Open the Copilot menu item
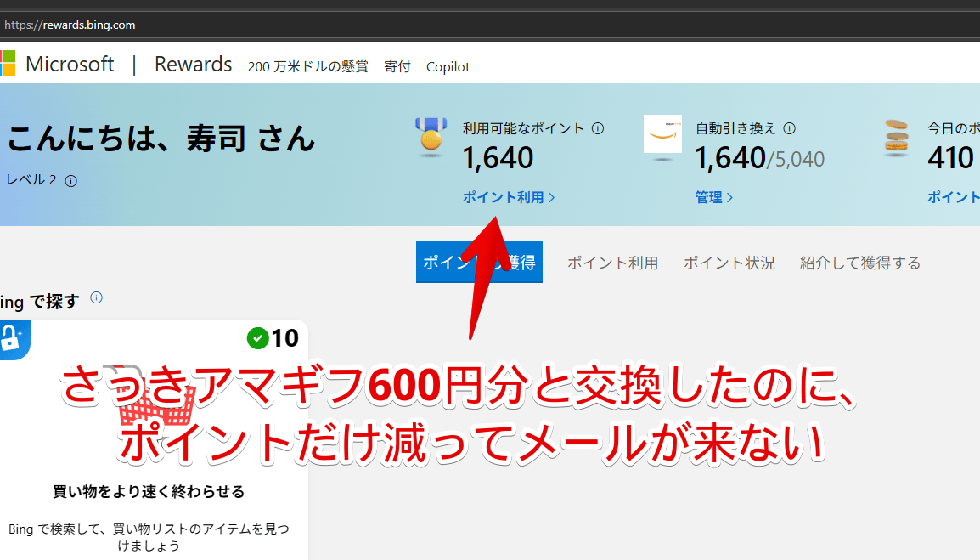This screenshot has height=560, width=980. [x=448, y=66]
